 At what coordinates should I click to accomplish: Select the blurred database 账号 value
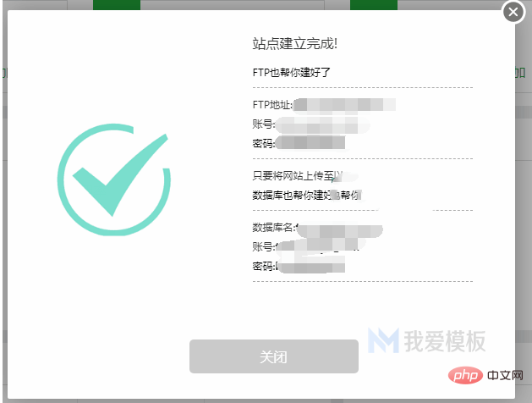[x=321, y=246]
